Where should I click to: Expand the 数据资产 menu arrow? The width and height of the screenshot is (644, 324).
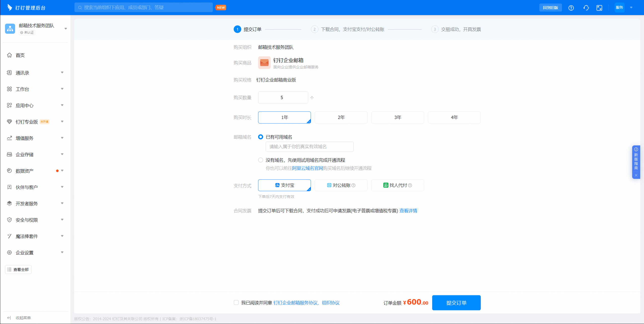pos(62,171)
